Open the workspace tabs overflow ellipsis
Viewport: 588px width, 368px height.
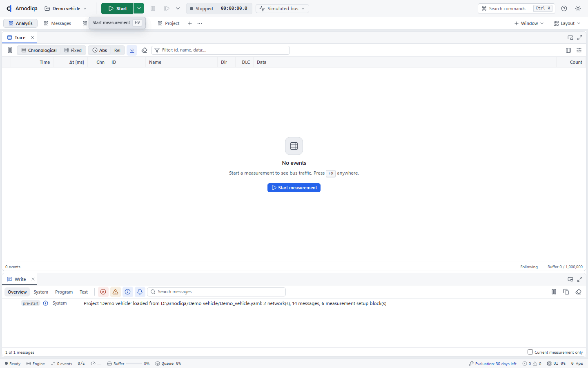coord(200,23)
